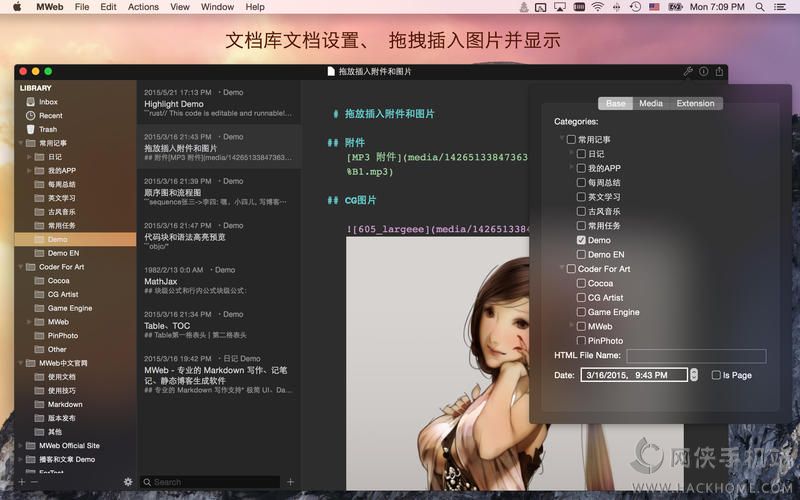Image resolution: width=800 pixels, height=500 pixels.
Task: Expand the 我的APP folder in sidebar
Action: 29,170
